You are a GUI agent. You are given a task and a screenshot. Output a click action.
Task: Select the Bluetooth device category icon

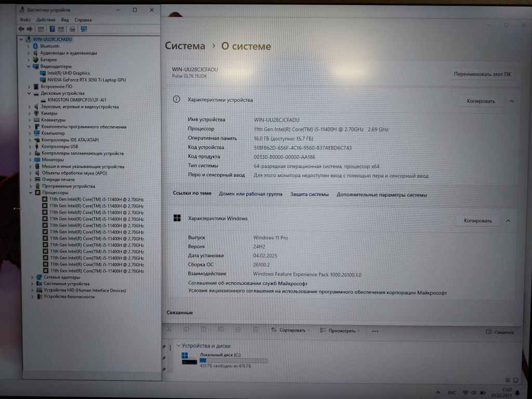[36, 46]
